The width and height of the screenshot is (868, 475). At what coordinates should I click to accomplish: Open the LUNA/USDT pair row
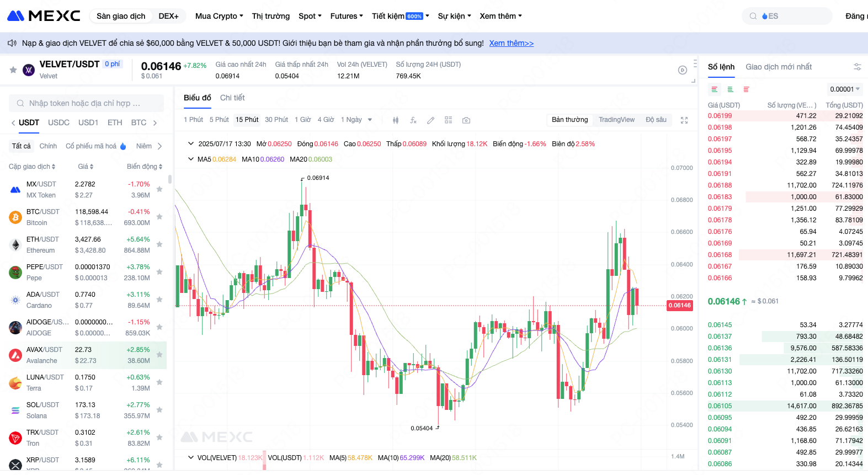87,382
